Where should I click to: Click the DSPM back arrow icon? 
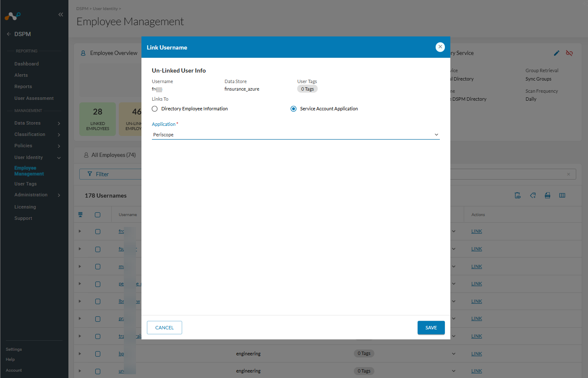(x=9, y=34)
